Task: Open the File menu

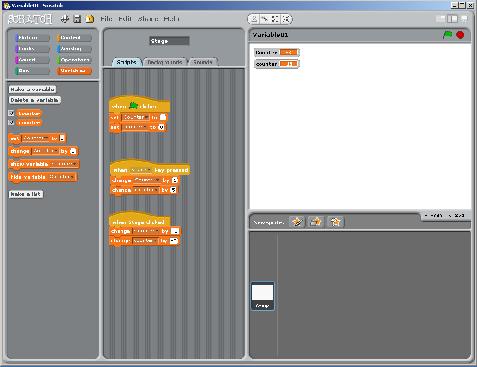Action: pos(106,19)
